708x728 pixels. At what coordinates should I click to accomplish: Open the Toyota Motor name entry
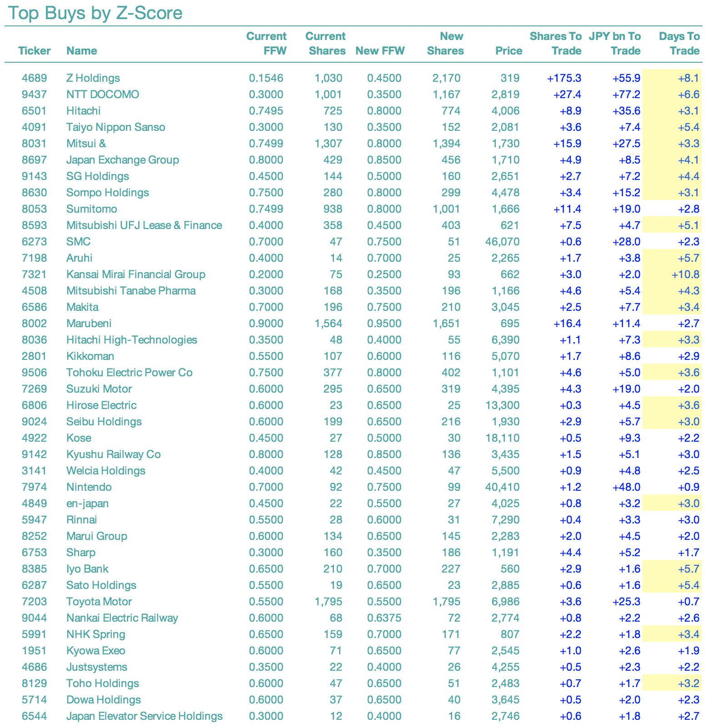pyautogui.click(x=99, y=602)
